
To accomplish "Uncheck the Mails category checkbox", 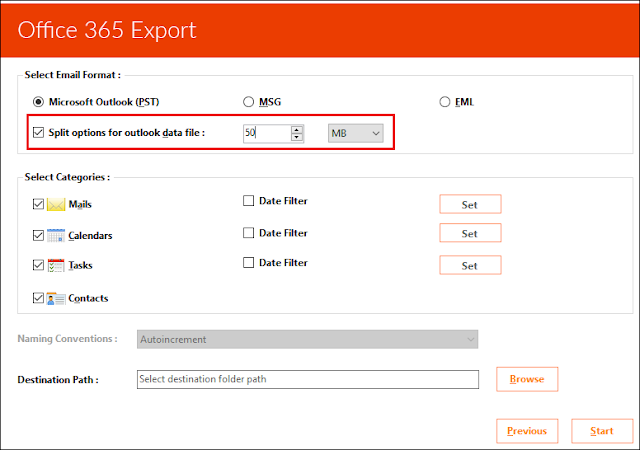I will coord(38,204).
